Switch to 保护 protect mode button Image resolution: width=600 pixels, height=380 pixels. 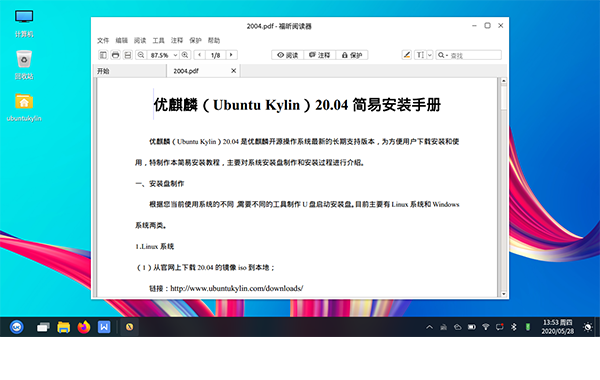[x=352, y=55]
